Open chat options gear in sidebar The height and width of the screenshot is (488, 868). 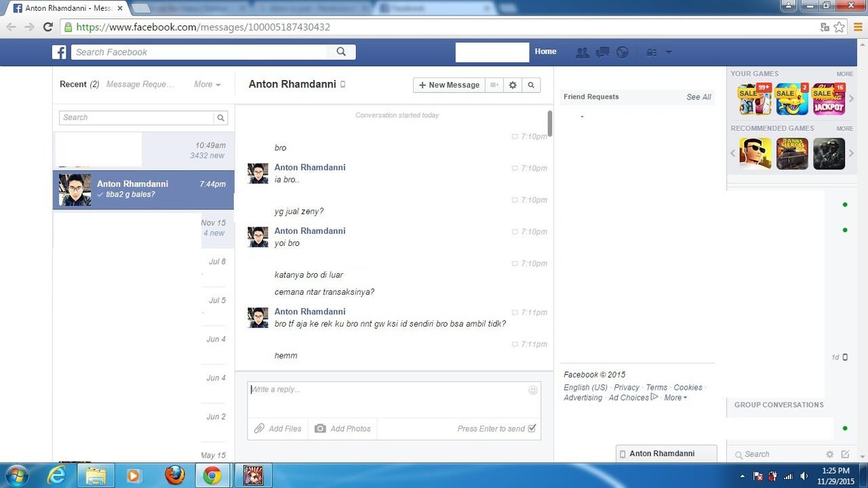coord(829,454)
